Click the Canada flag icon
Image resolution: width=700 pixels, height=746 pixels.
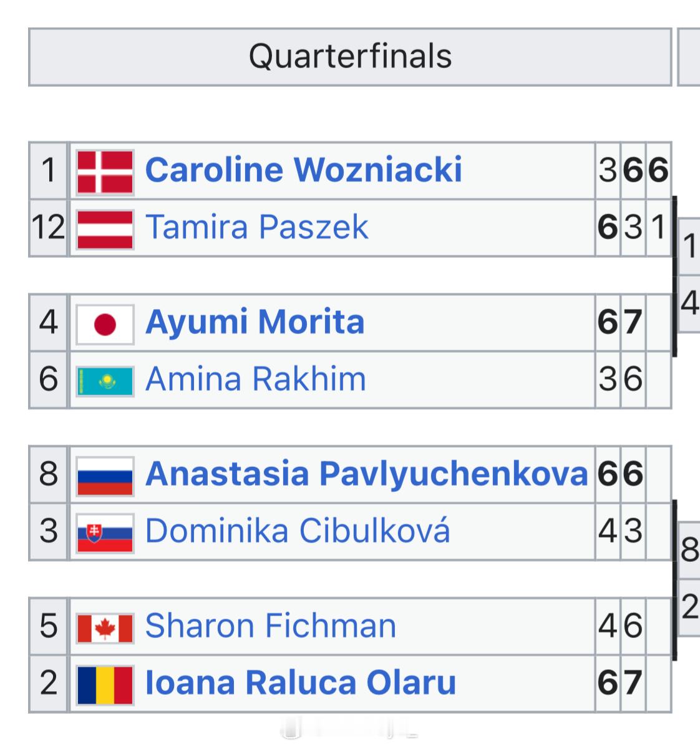pos(105,629)
